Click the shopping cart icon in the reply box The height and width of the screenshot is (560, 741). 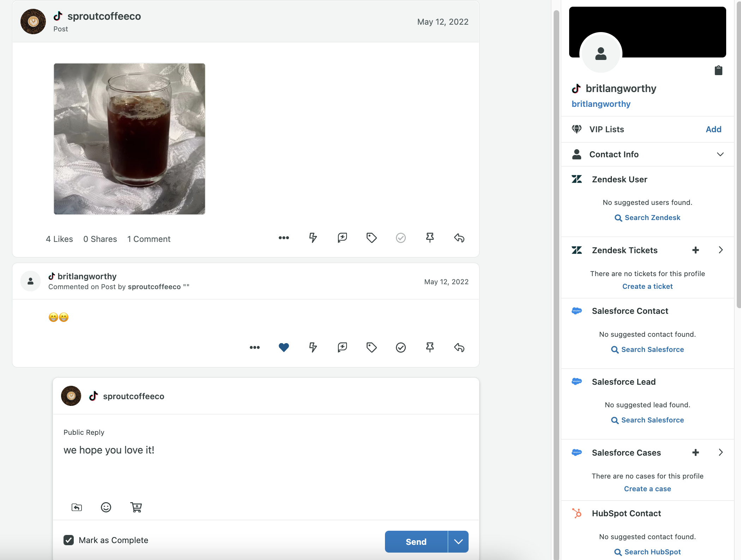point(136,507)
